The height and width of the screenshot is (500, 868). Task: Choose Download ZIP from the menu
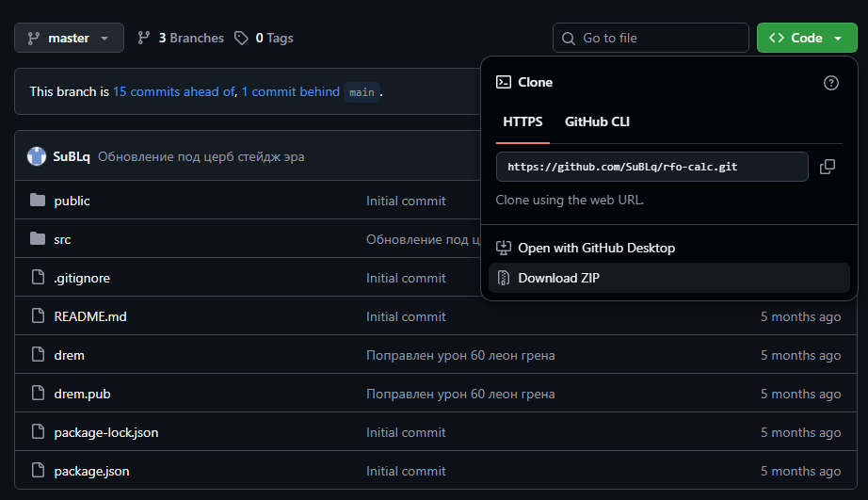558,278
